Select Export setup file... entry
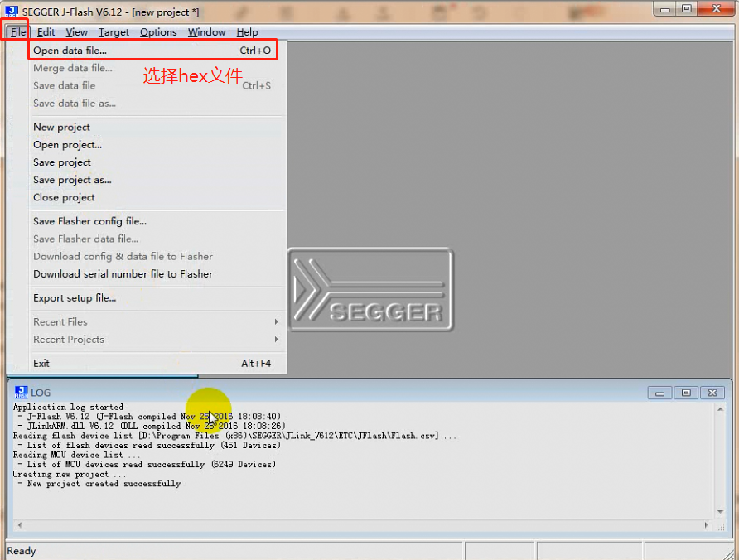 pyautogui.click(x=158, y=298)
